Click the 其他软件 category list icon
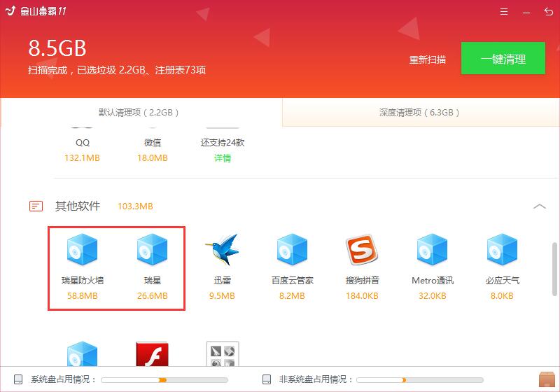 [x=36, y=206]
